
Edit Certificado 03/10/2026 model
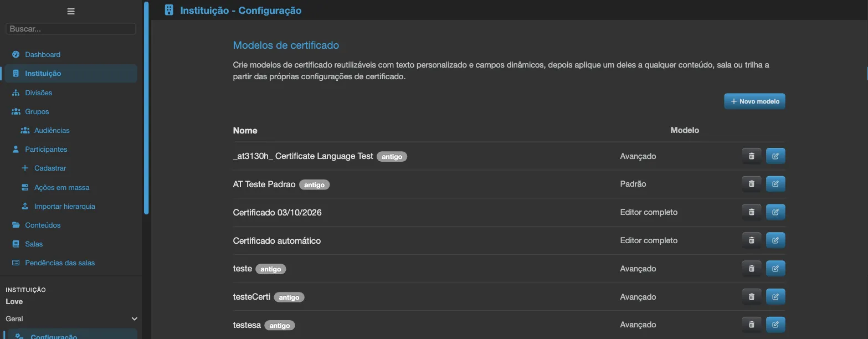pos(775,212)
